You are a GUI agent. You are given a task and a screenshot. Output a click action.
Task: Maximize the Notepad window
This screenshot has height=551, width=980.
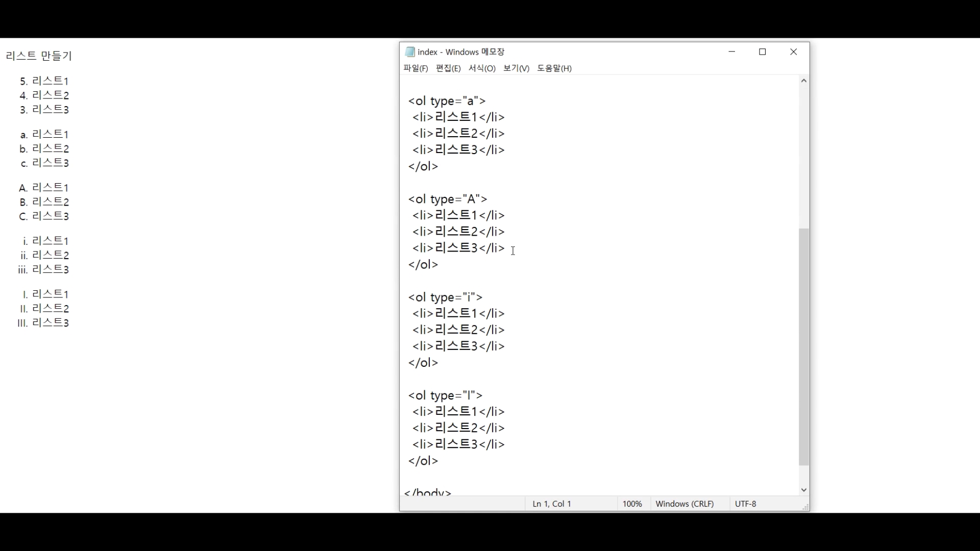[763, 52]
